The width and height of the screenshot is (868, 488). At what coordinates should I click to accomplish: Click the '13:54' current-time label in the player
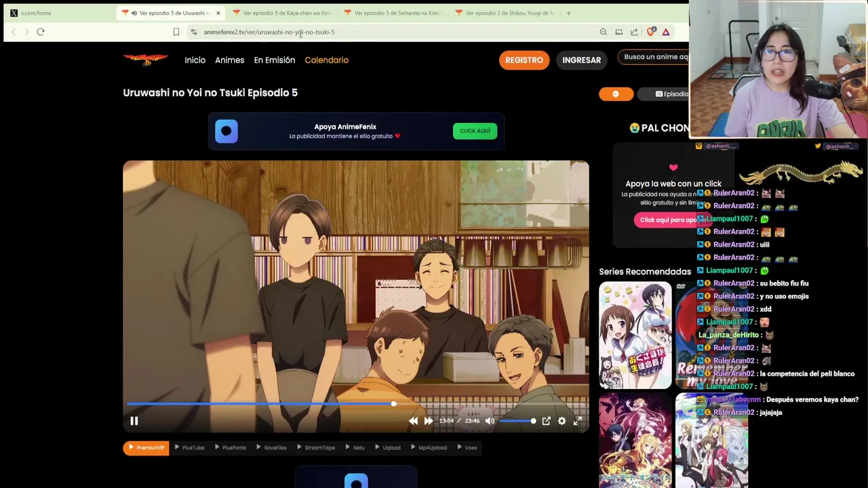446,421
